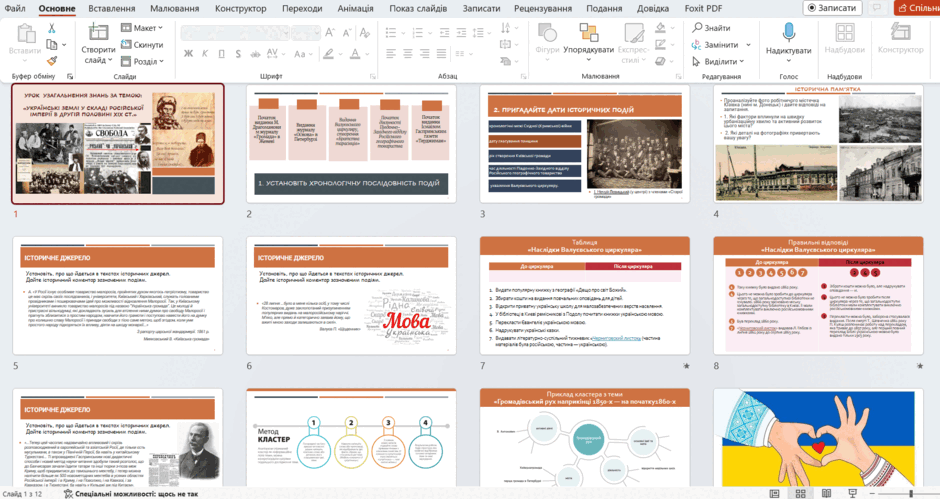Open the Фігури shapes gallery
The image size is (940, 499).
coord(547,39)
